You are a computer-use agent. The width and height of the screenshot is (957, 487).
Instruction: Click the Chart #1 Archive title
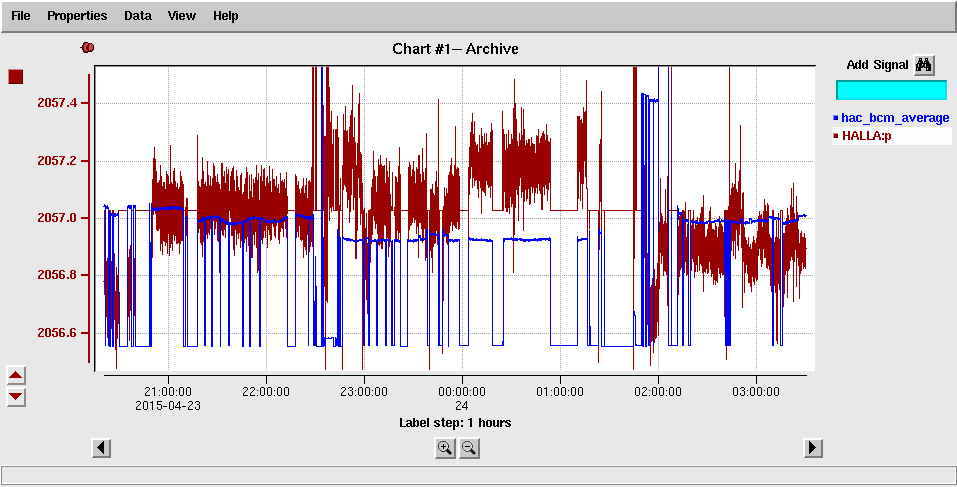coord(455,49)
